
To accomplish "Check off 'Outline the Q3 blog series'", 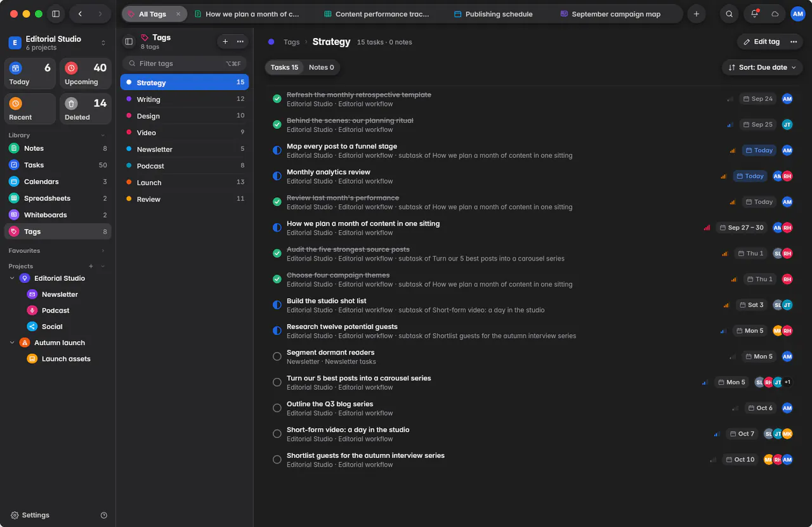I will click(x=277, y=408).
